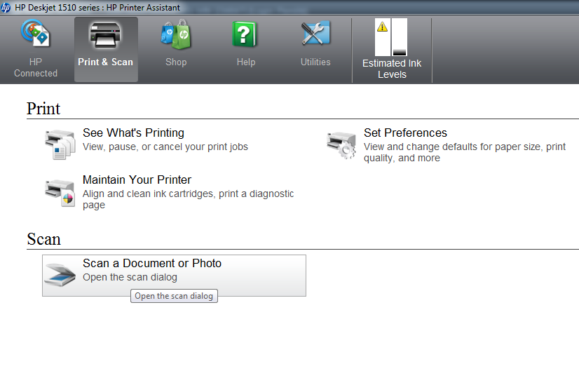Click the ink level warning triangle icon
Viewport: 579px width, 392px height.
pos(382,27)
